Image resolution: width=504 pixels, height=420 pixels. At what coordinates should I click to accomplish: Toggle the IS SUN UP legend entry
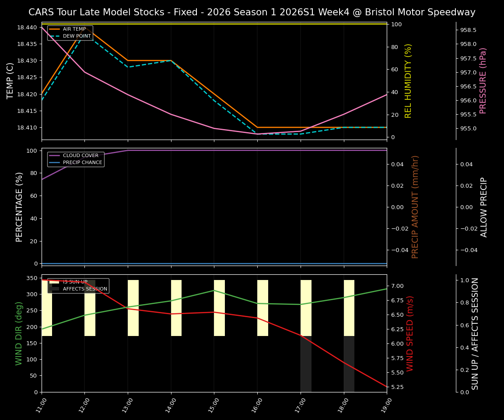pos(74,282)
